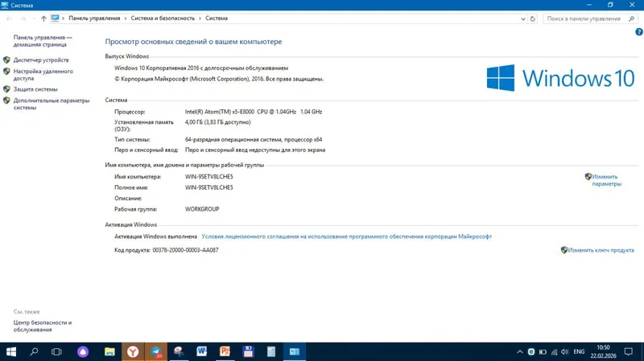
Task: Click shield icon beside remote access settings
Action: [6, 72]
